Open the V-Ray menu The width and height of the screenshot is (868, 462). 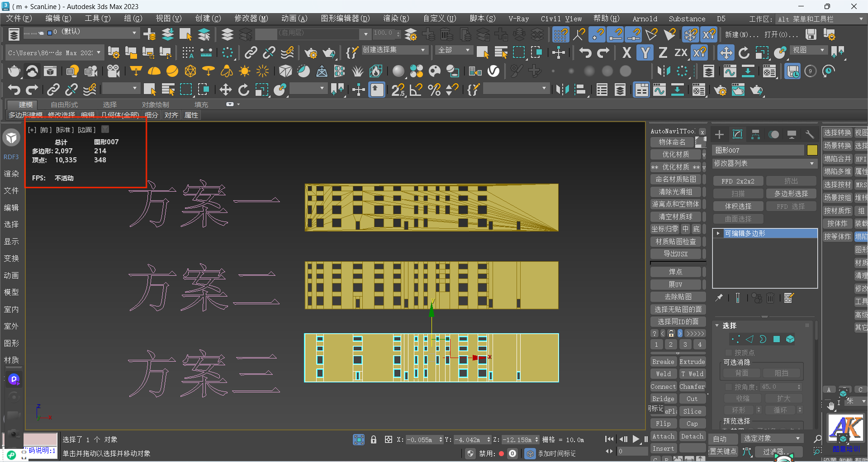(x=518, y=19)
